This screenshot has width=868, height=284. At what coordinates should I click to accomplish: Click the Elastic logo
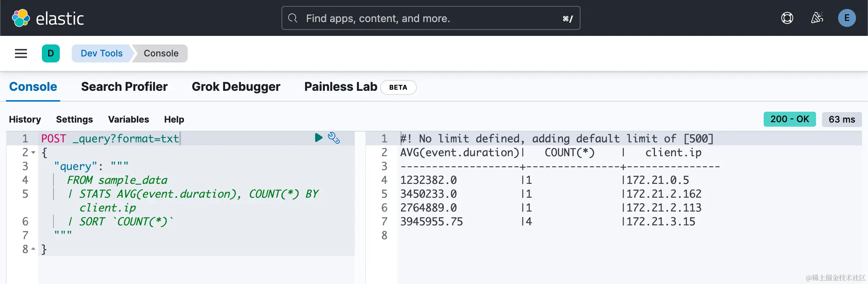48,18
